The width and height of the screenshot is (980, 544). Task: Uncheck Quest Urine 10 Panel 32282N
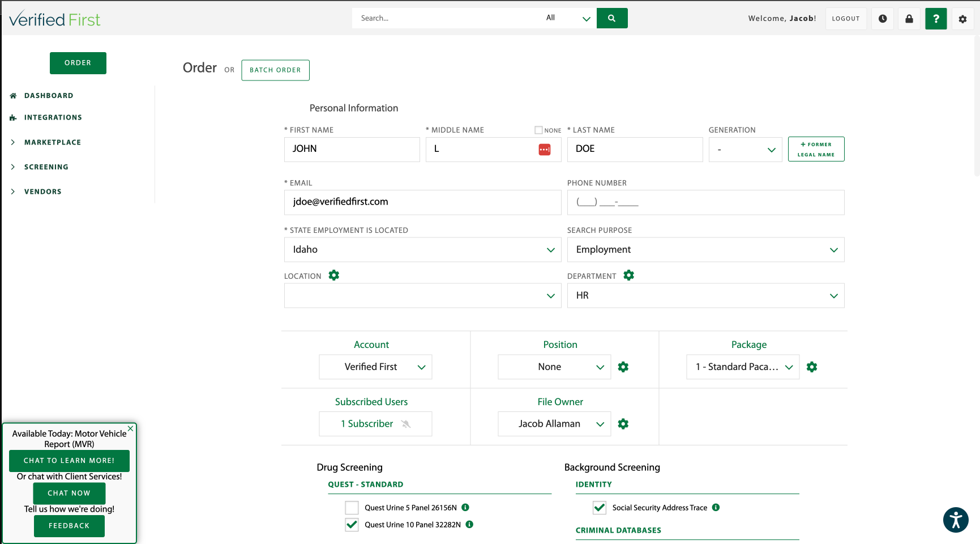pyautogui.click(x=352, y=525)
